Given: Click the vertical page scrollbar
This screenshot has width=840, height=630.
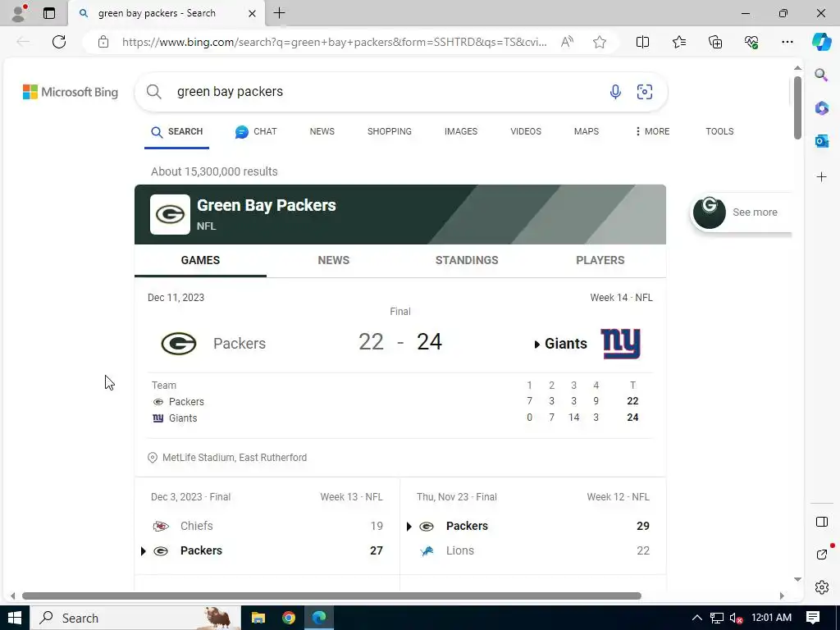Looking at the screenshot, I should point(797,107).
